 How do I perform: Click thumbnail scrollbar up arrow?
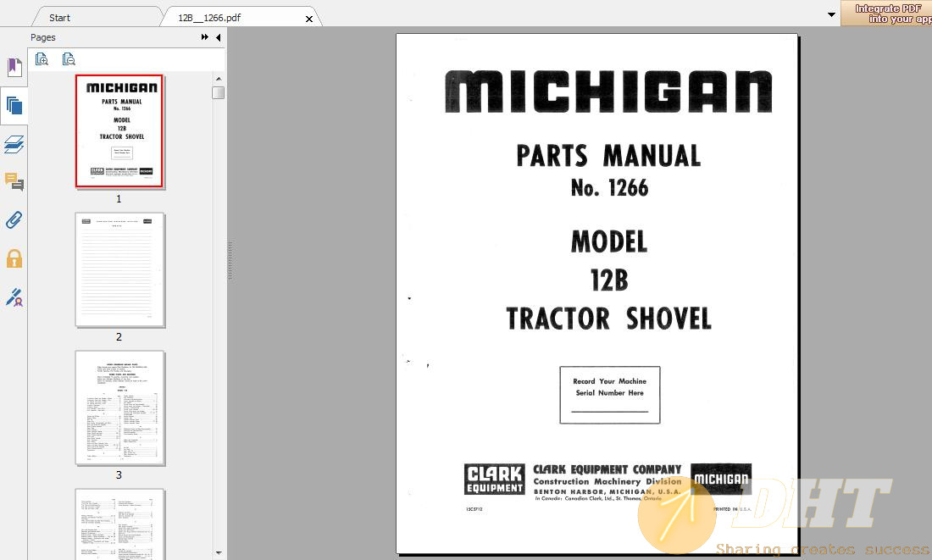pyautogui.click(x=218, y=79)
